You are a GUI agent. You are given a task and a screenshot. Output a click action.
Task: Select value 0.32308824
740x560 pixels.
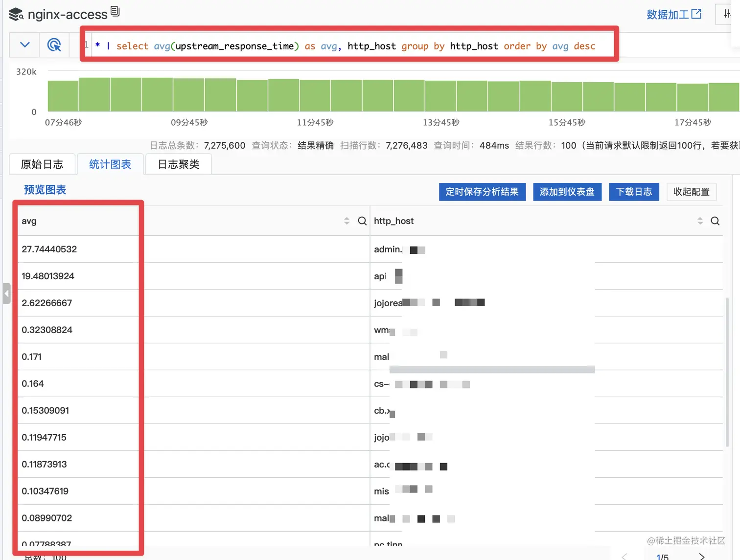[47, 330]
